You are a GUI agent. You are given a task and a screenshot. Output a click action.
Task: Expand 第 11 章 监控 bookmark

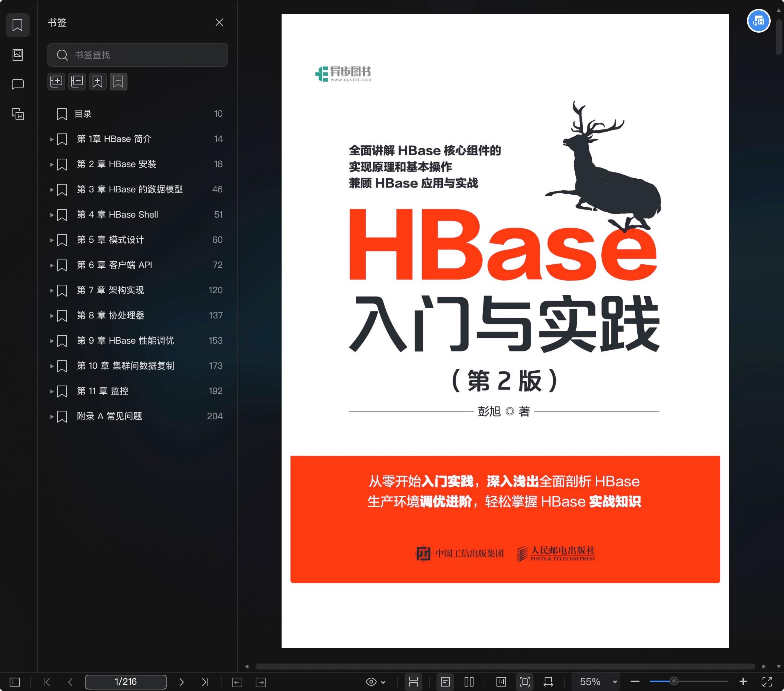52,391
